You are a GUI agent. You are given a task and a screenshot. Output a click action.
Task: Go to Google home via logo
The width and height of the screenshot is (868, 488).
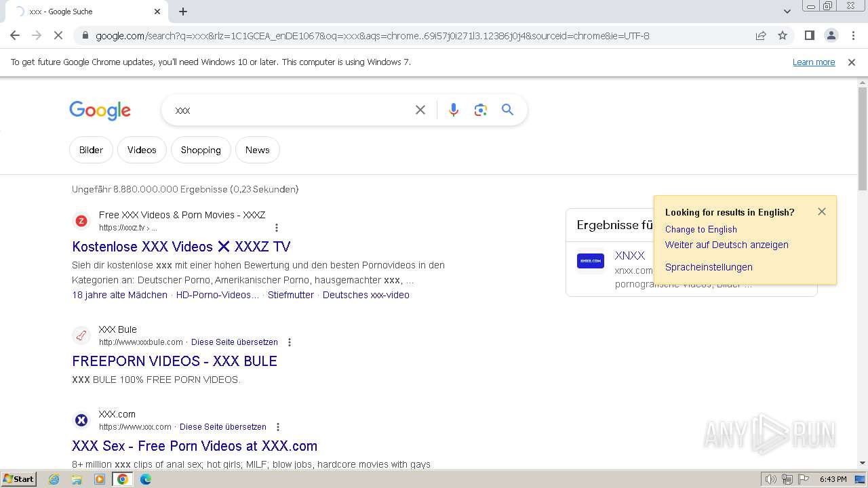coord(100,110)
